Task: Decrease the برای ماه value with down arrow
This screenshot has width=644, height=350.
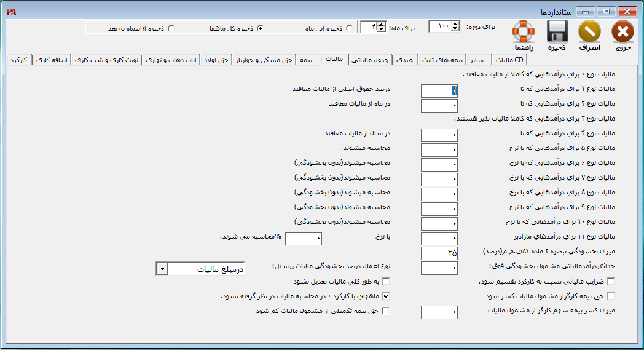Action: click(381, 30)
